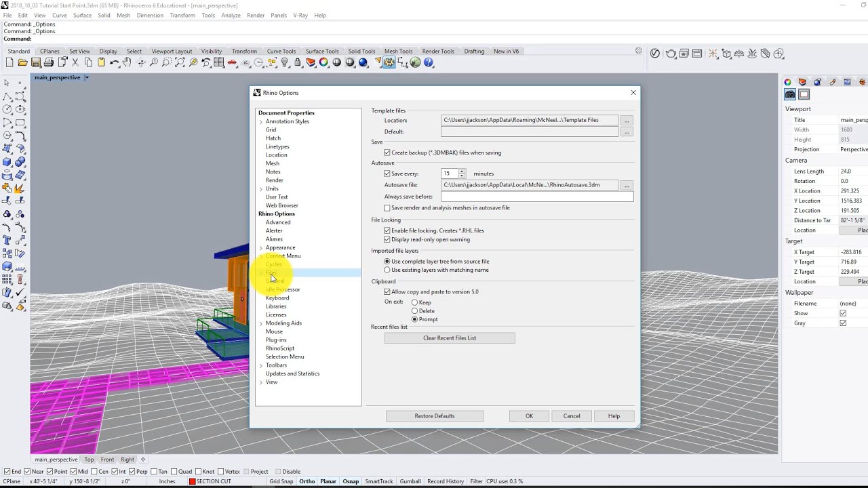Toggle the Wallpaper Show checkbox
The image size is (868, 488).
tap(843, 313)
